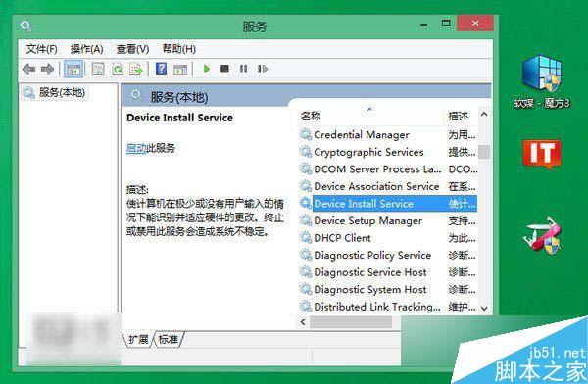Switch to the 扩展 tab
The image size is (588, 384).
click(x=138, y=339)
